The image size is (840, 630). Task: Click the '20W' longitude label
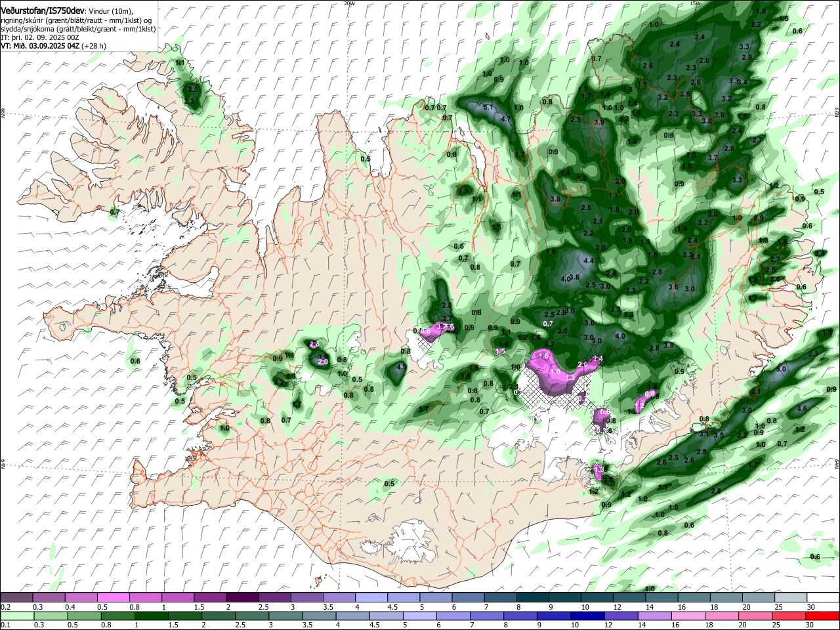point(349,3)
